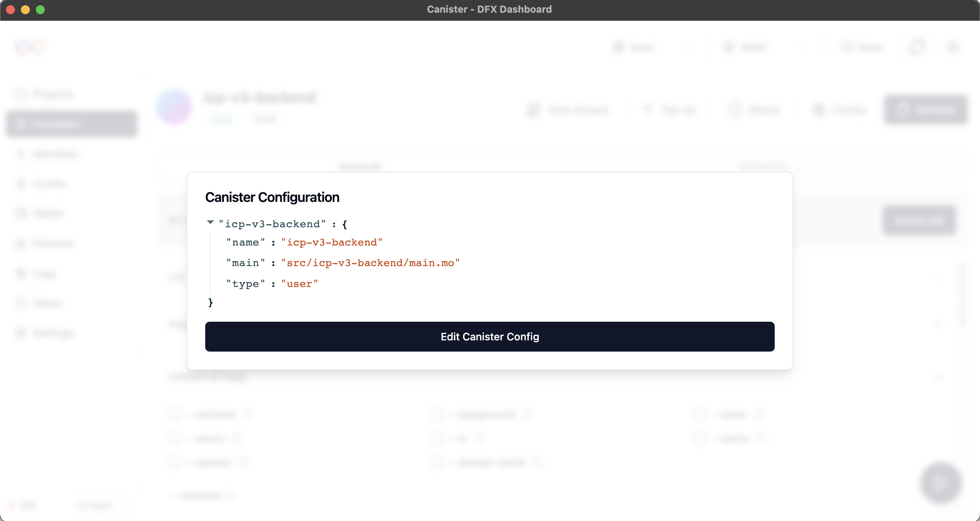Click the green zoom window button
The image size is (980, 521).
(x=40, y=9)
